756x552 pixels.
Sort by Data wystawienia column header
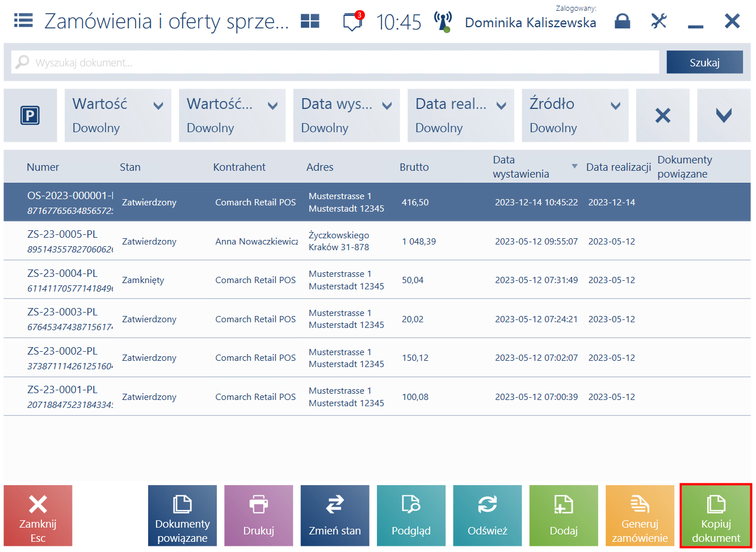point(521,167)
